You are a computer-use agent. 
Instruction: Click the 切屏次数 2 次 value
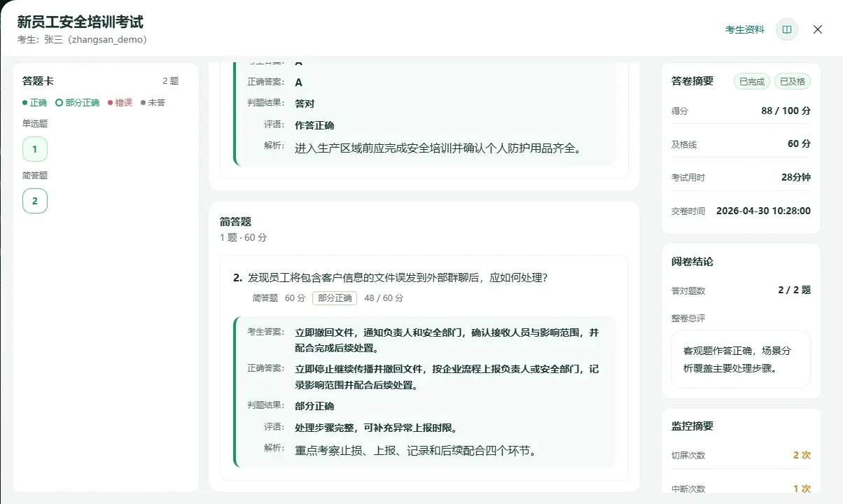[x=802, y=455]
